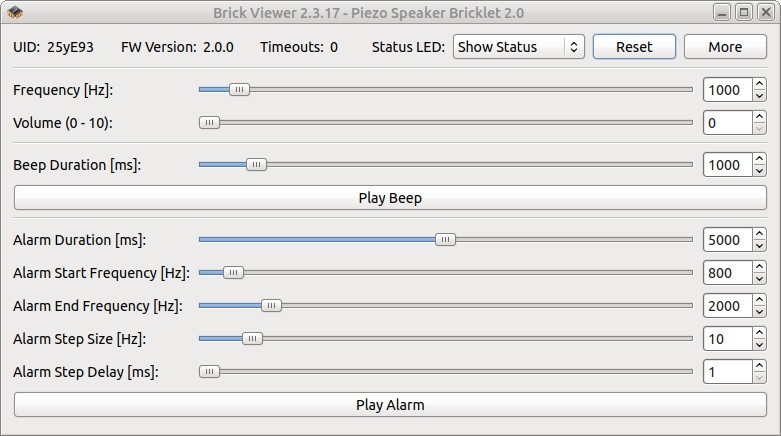781x436 pixels.
Task: Decrease Alarm Duration with down stepper arrow
Action: coord(759,246)
